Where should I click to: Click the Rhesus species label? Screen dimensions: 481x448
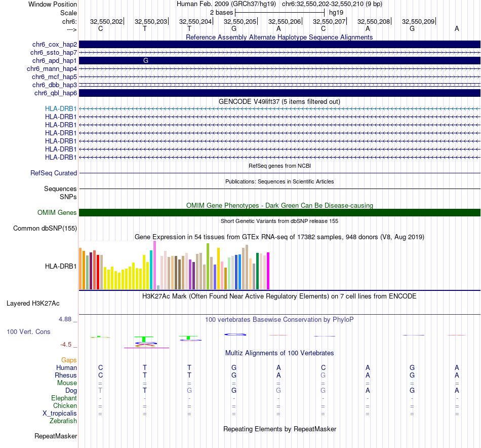point(66,375)
